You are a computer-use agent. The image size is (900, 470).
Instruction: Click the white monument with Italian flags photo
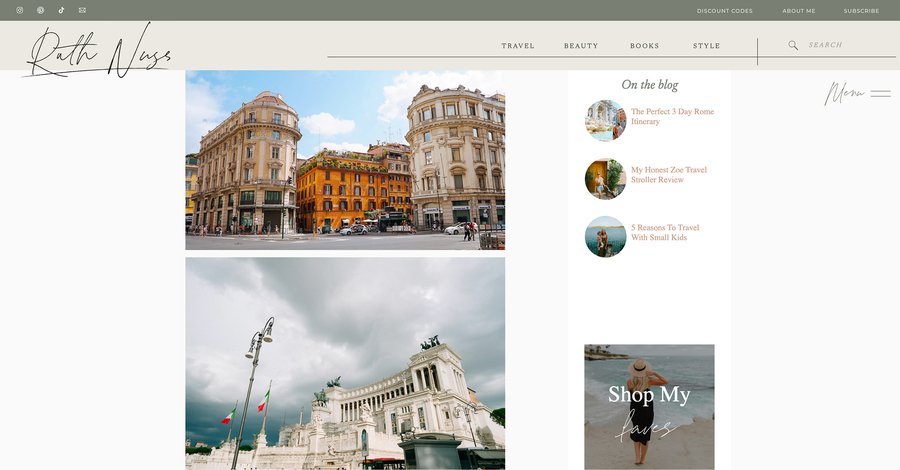click(x=345, y=364)
